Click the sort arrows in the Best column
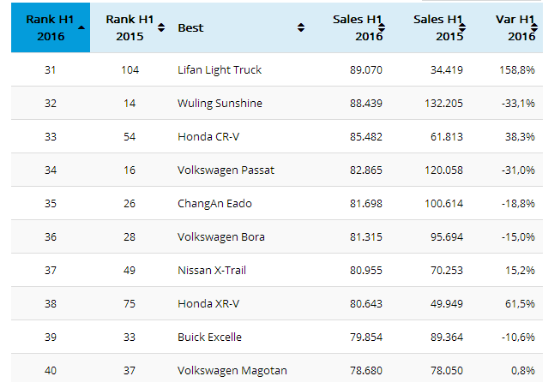Image resolution: width=554 pixels, height=383 pixels. [301, 28]
